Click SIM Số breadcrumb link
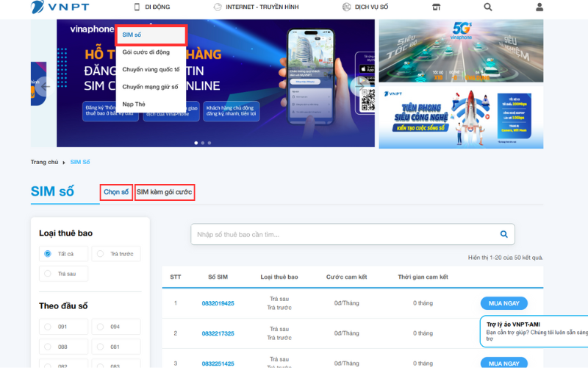This screenshot has width=588, height=368. click(x=80, y=162)
